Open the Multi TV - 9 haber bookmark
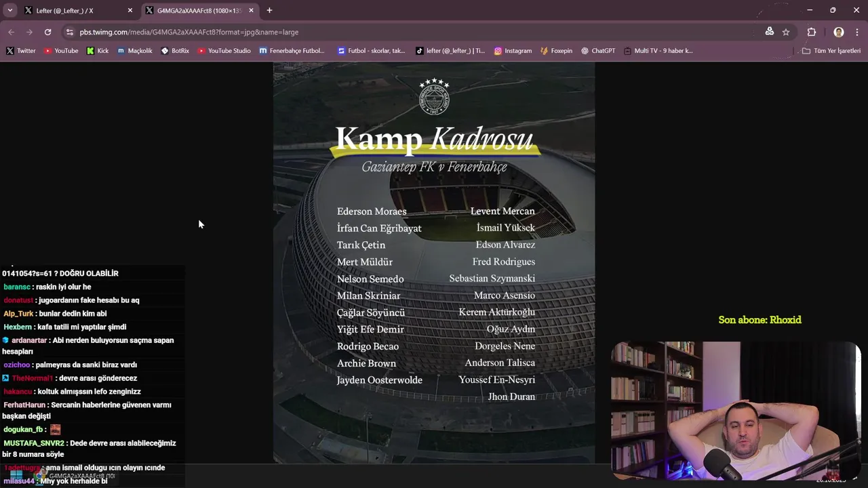868x488 pixels. tap(658, 51)
